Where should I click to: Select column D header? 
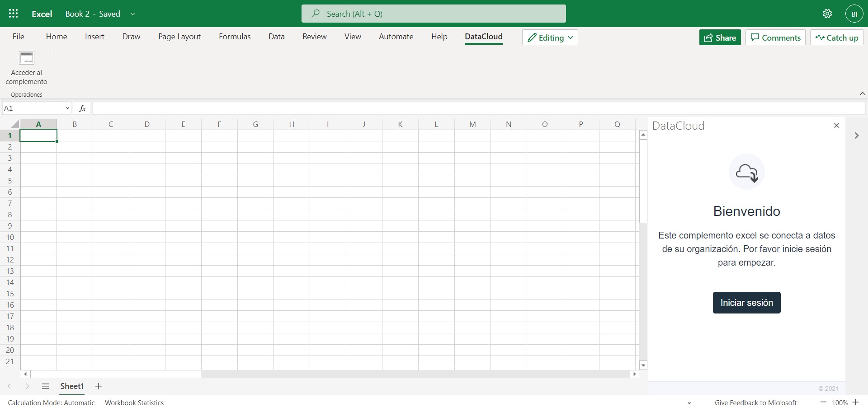147,124
